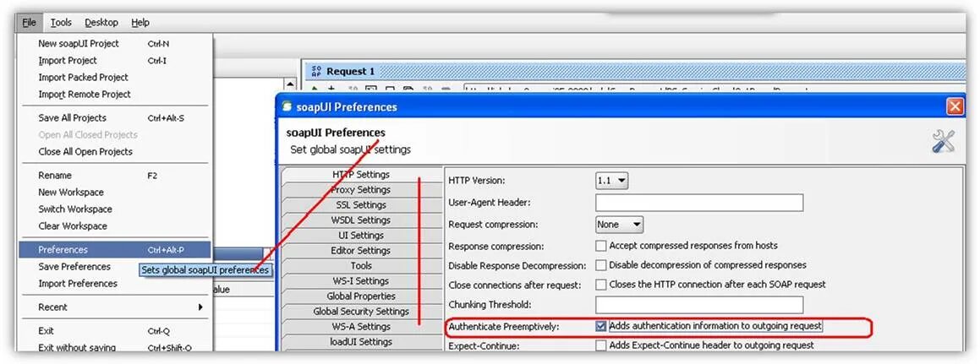Choose New soapUI Project from File menu

tap(115, 44)
